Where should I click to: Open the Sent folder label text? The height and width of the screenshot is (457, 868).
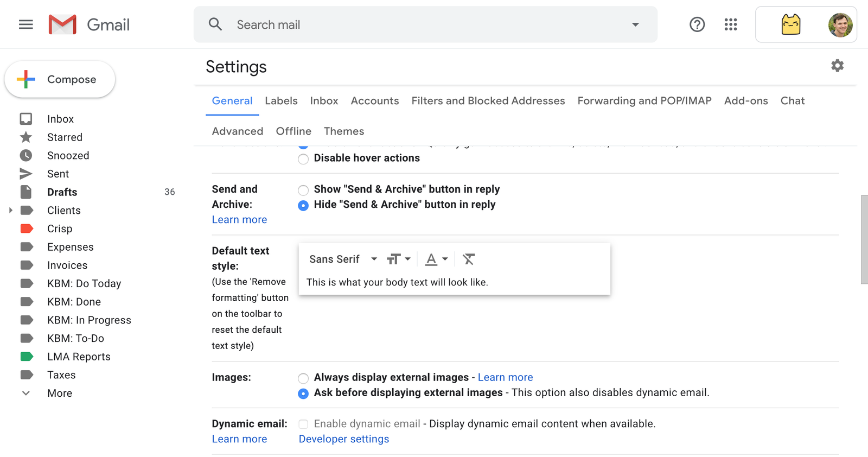[x=58, y=174]
